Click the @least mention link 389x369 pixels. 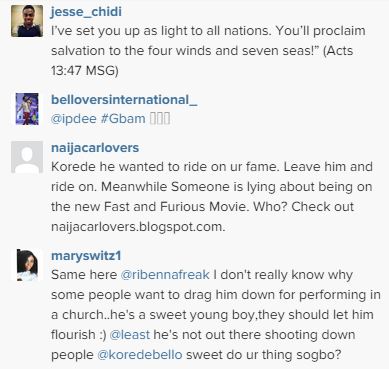pyautogui.click(x=130, y=335)
